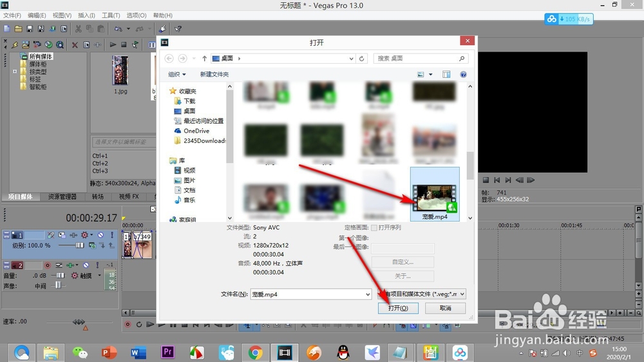
Task: Click the 取消 button in Open dialog
Action: tap(445, 308)
